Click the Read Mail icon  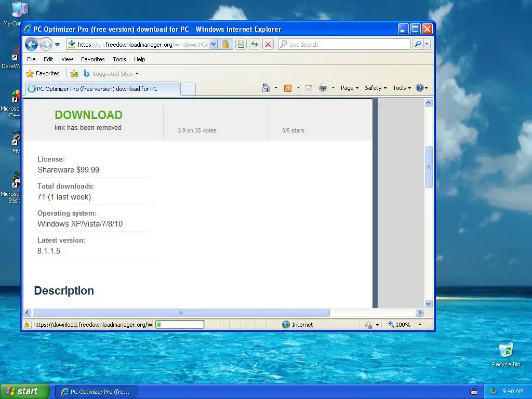click(309, 88)
